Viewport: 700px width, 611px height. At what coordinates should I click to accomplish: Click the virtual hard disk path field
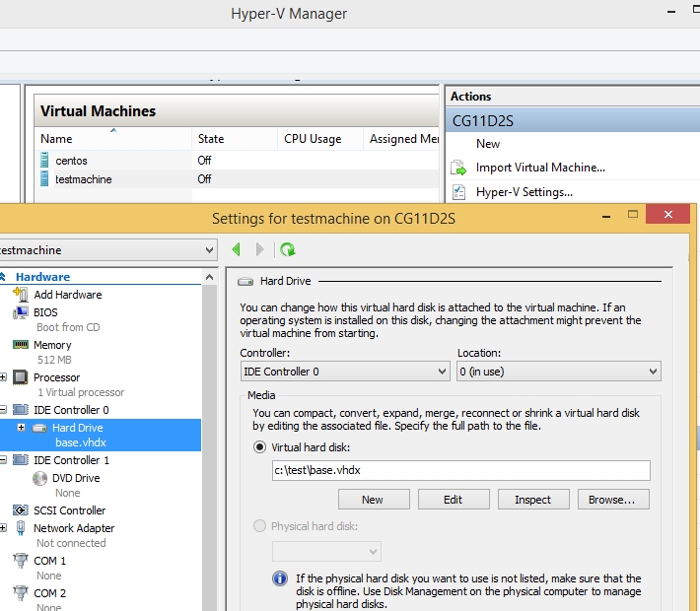click(x=460, y=470)
